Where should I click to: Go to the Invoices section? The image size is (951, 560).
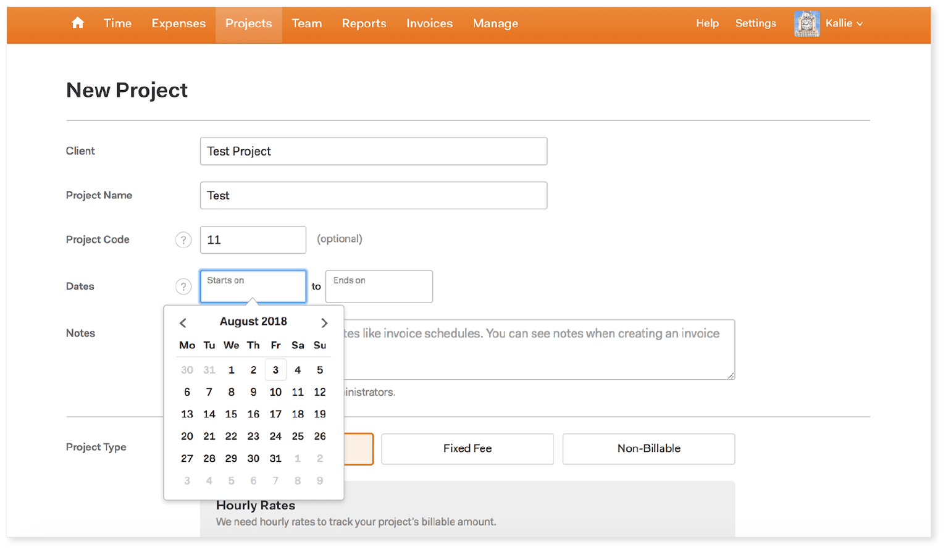point(429,23)
